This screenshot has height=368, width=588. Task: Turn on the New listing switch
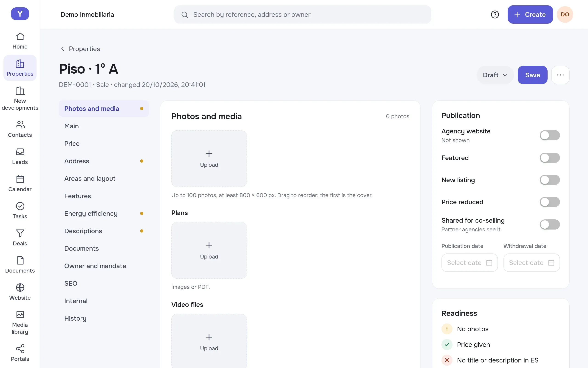point(550,180)
